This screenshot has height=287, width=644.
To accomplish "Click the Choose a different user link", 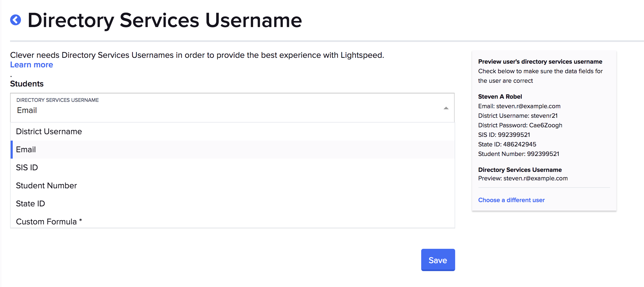I will coord(511,200).
